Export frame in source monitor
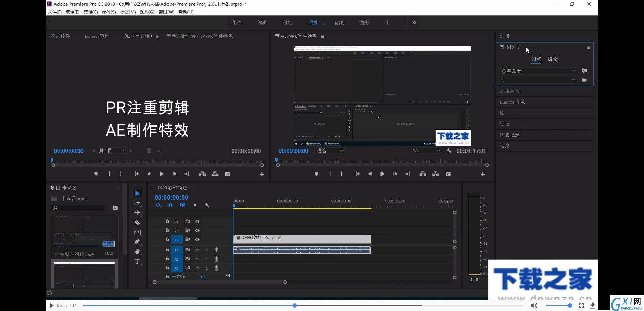The height and width of the screenshot is (311, 644). (x=227, y=174)
